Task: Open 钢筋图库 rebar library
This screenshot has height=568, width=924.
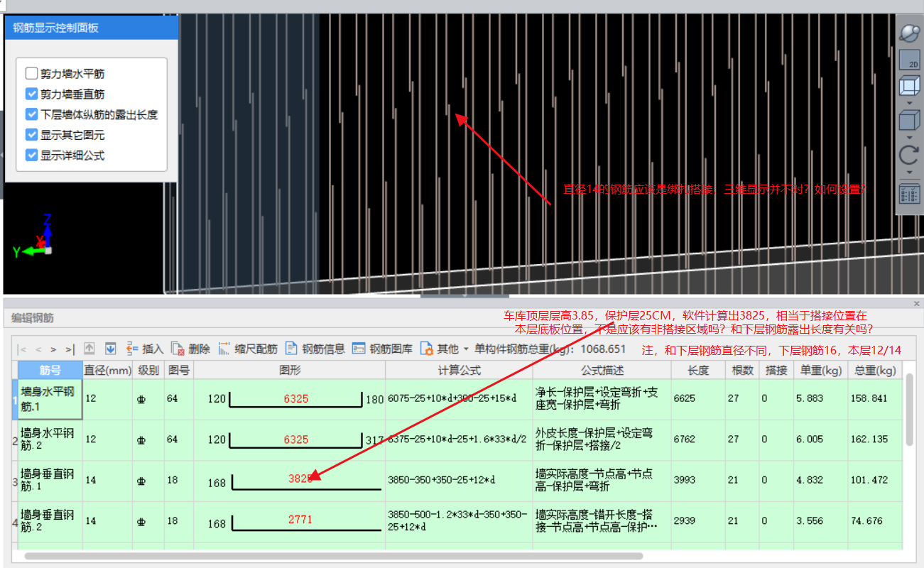Action: (382, 349)
